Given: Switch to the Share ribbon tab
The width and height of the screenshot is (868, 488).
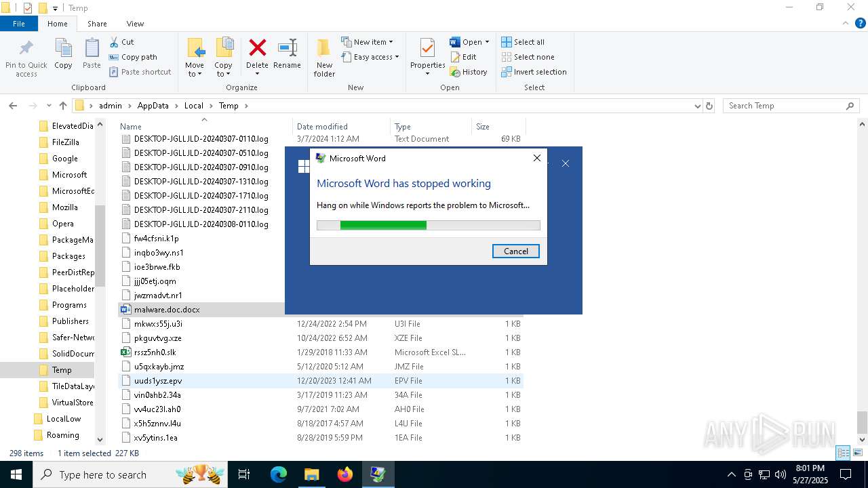Looking at the screenshot, I should [97, 24].
